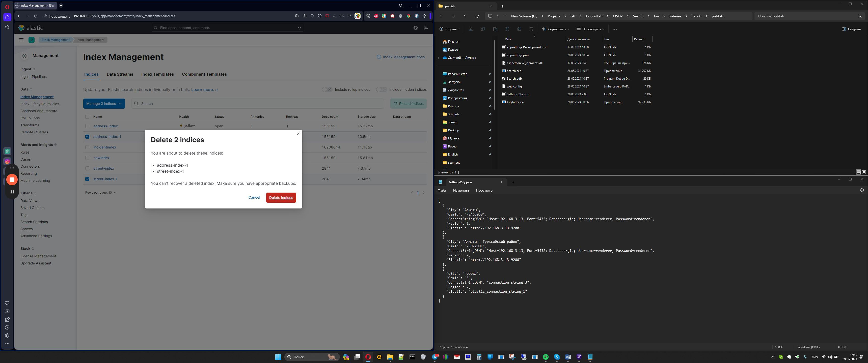Switch to the Component Templates tab
This screenshot has height=363, width=868.
204,74
